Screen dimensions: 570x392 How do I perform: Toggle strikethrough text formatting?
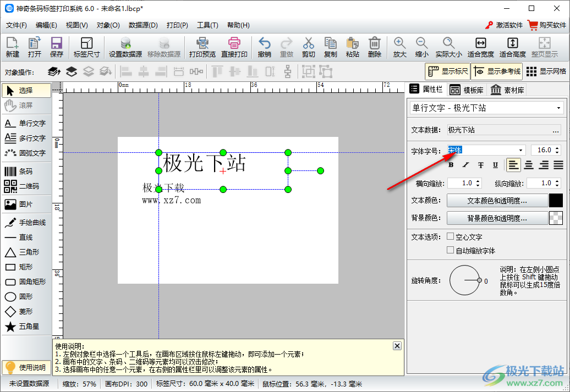480,165
